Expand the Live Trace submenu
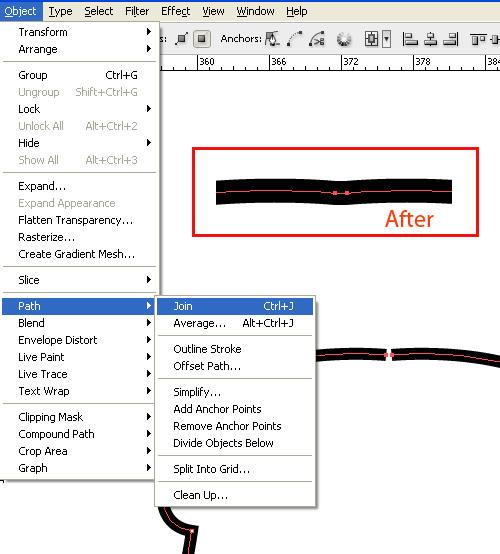The height and width of the screenshot is (554, 500). tap(78, 374)
